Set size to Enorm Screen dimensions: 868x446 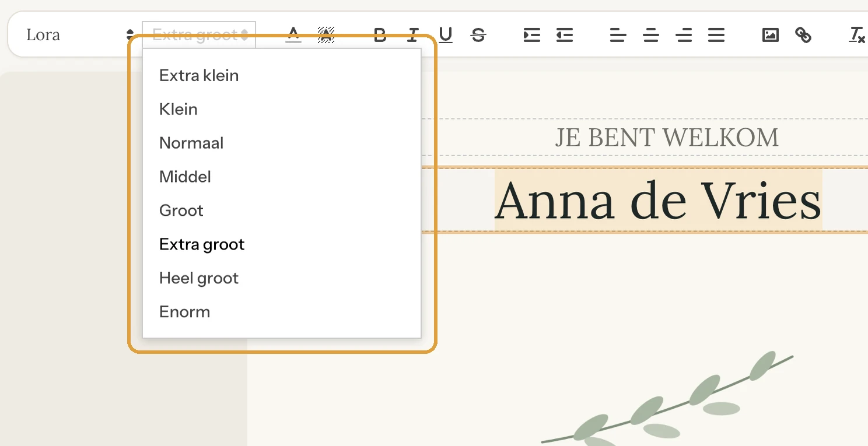pos(282,312)
